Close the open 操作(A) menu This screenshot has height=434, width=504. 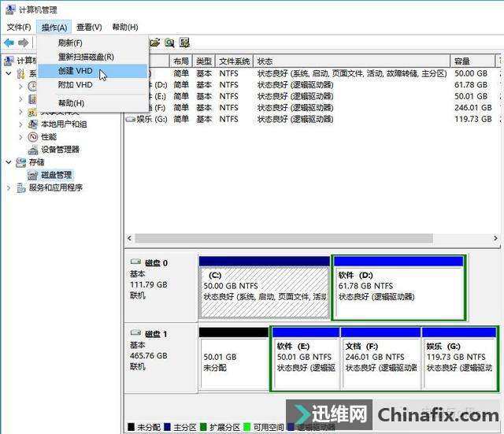point(54,28)
